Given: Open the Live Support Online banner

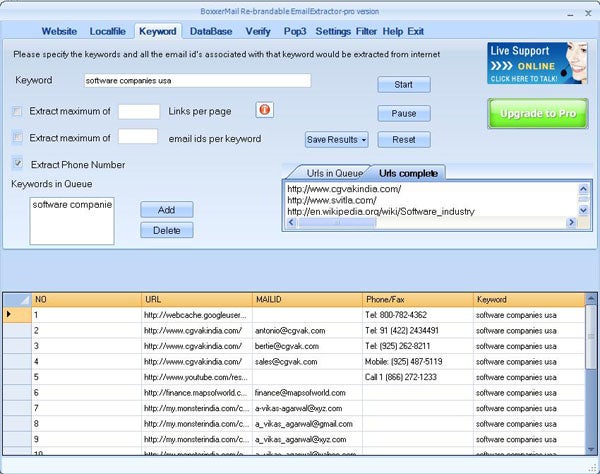Looking at the screenshot, I should [x=530, y=63].
